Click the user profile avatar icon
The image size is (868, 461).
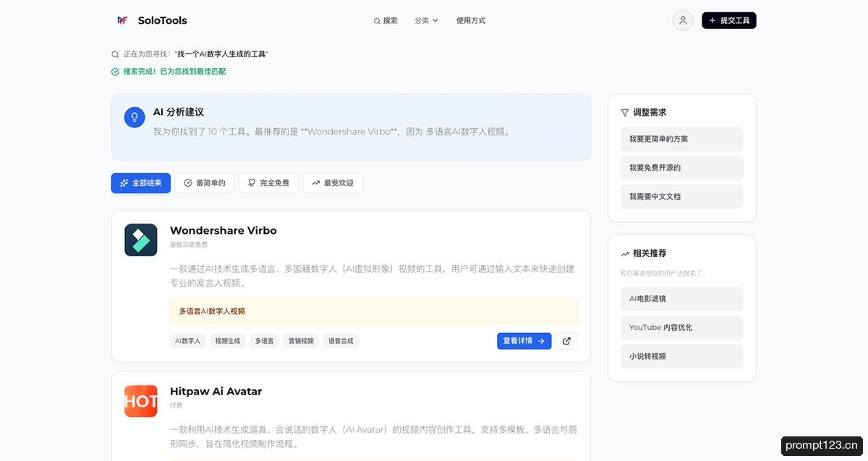(683, 20)
